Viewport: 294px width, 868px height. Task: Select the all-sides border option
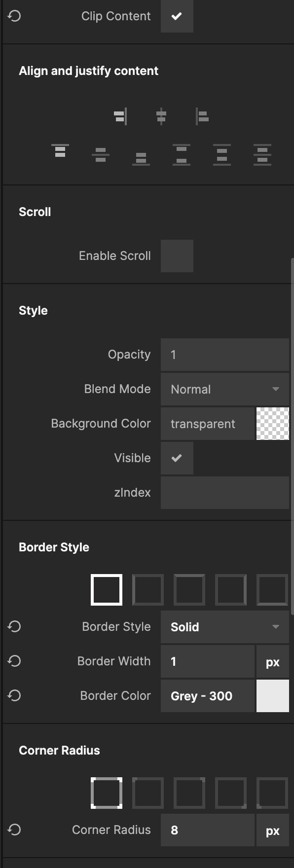[107, 590]
